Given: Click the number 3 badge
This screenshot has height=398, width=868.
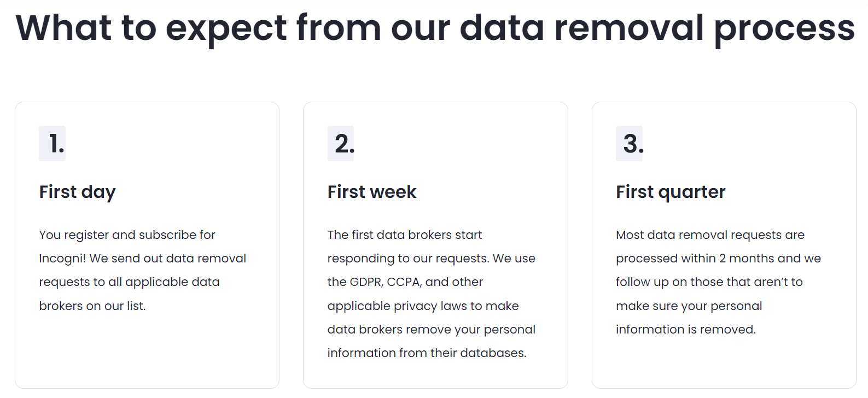Looking at the screenshot, I should pyautogui.click(x=630, y=144).
